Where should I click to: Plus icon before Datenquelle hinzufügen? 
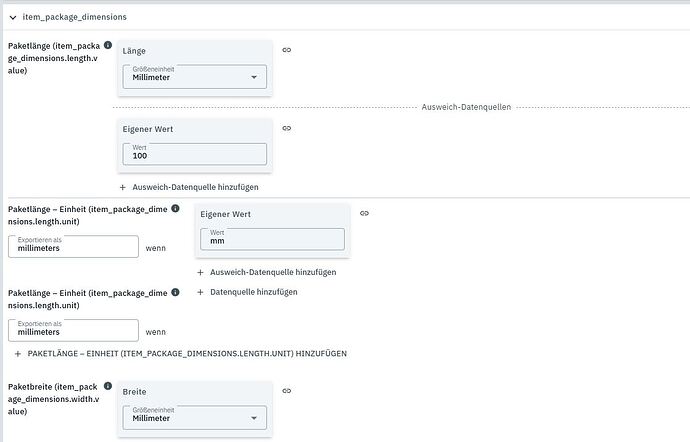(x=200, y=292)
